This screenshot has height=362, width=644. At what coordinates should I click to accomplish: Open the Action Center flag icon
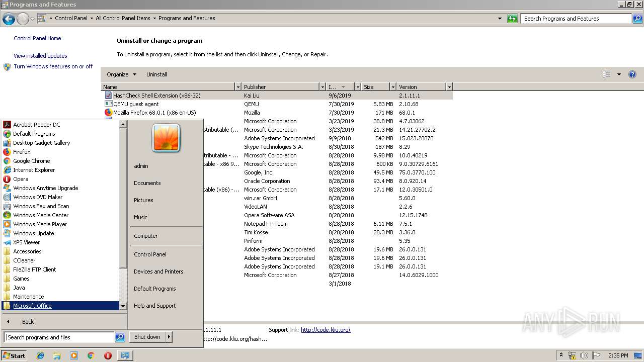596,355
